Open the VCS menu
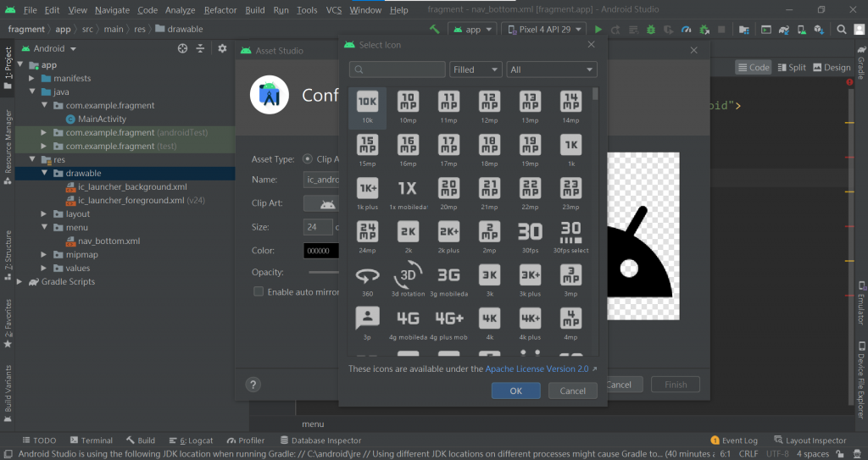 (x=334, y=10)
